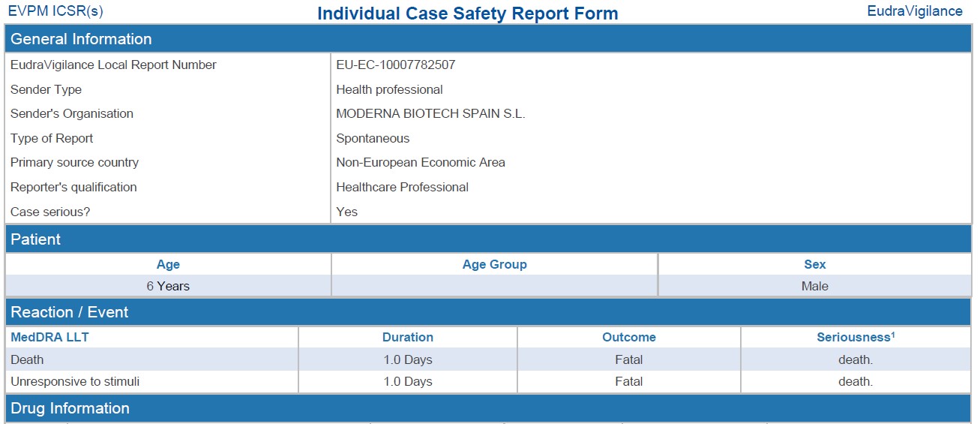Click the 'Primary source country' label

click(74, 163)
